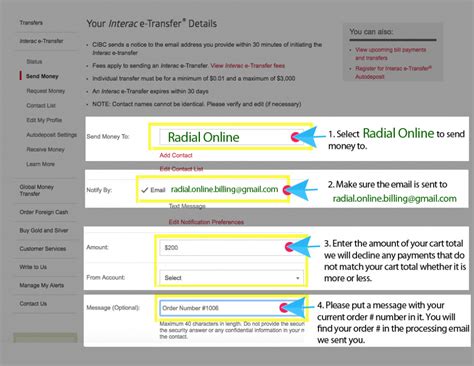474x366 pixels.
Task: Open Global Money Transfer
Action: tap(36, 190)
